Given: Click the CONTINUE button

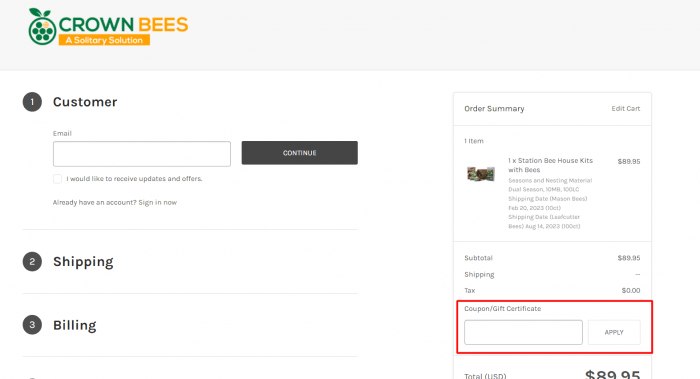Looking at the screenshot, I should click(x=300, y=153).
